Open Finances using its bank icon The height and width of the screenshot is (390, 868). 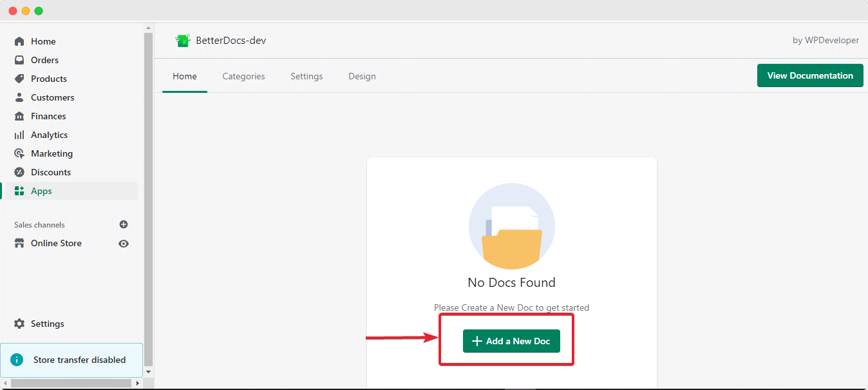coord(19,115)
